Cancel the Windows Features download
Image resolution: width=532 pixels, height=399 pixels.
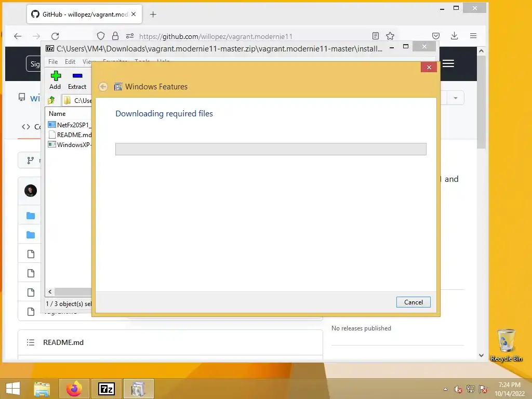tap(413, 302)
